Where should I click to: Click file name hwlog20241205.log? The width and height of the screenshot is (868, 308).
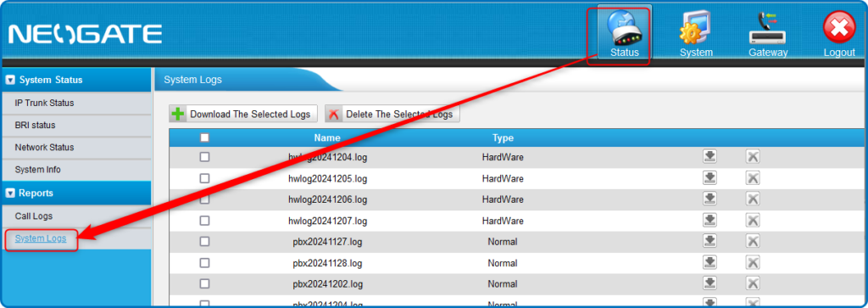pos(328,178)
